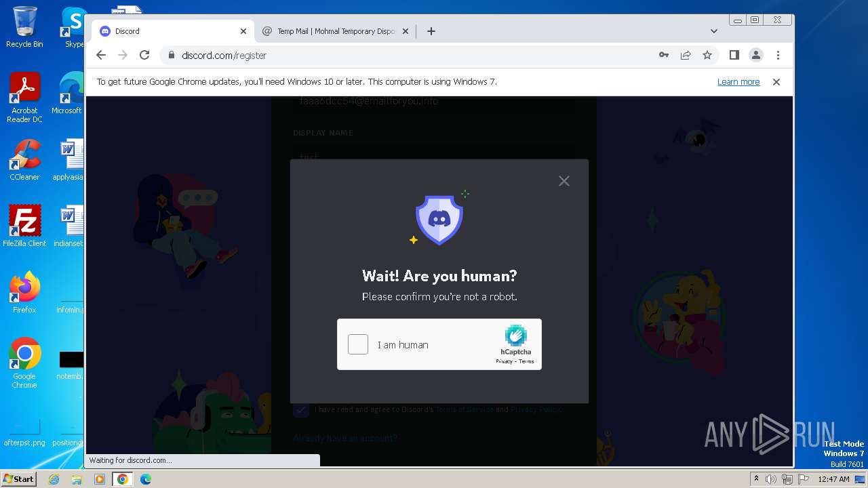Open File Explorer from the taskbar
The image size is (868, 488).
pyautogui.click(x=77, y=479)
